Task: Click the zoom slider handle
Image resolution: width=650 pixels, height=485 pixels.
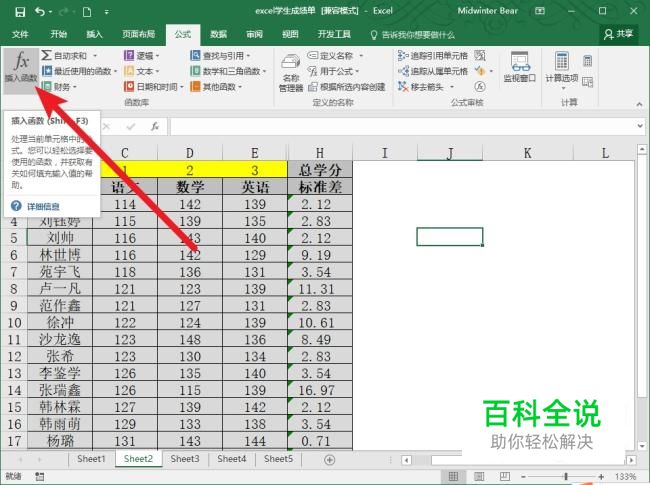Action: point(566,477)
